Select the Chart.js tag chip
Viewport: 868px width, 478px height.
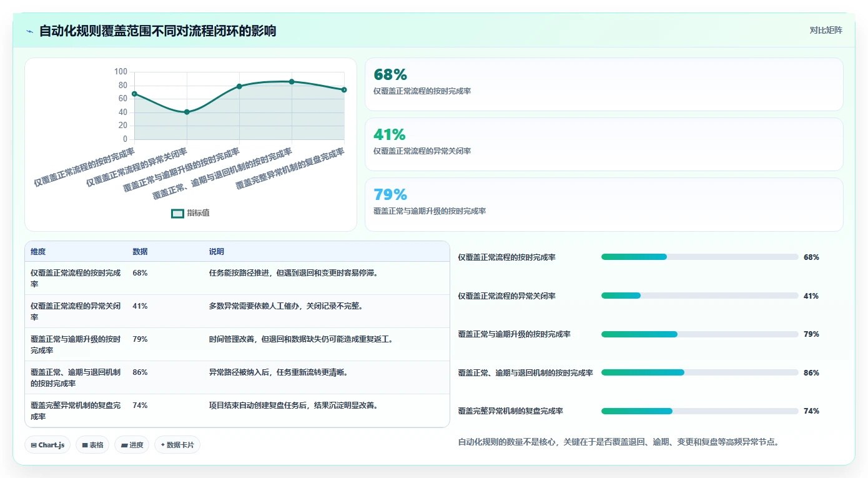coord(48,445)
